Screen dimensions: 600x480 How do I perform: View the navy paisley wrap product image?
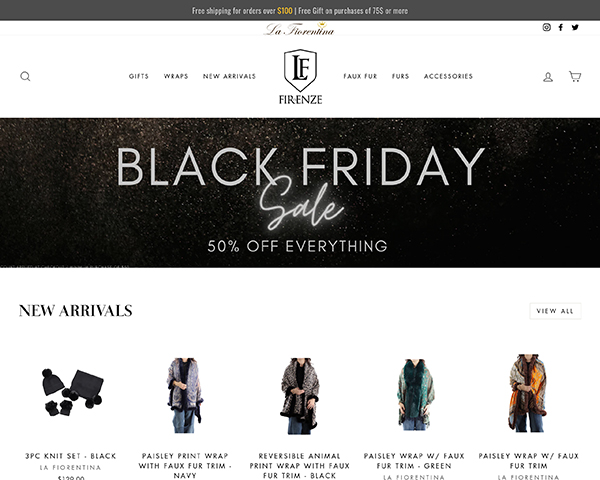[184, 395]
